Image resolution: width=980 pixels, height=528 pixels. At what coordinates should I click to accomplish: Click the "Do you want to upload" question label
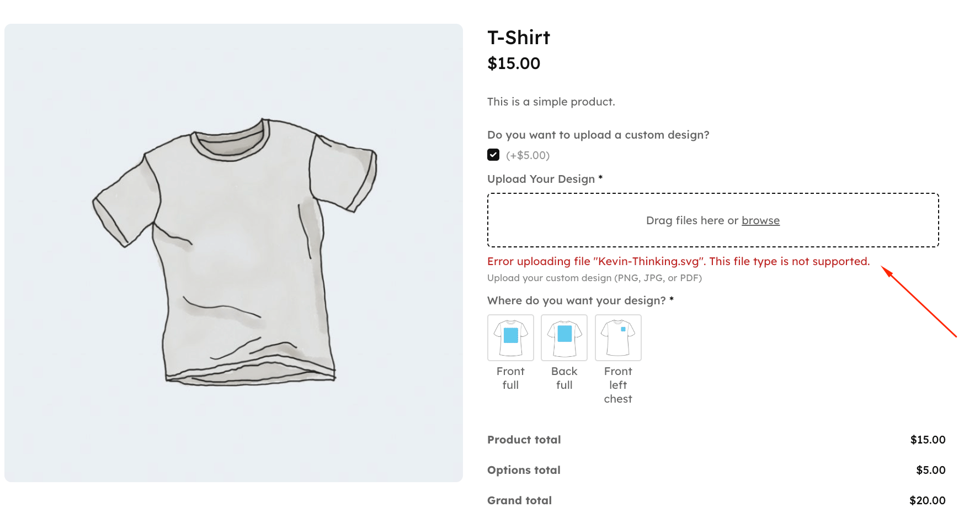(x=598, y=135)
